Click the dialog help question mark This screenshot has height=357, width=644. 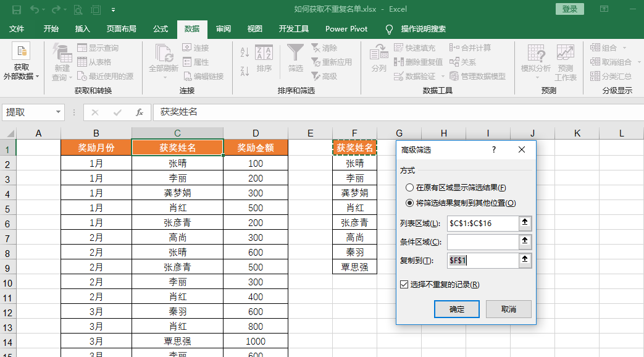coord(494,149)
